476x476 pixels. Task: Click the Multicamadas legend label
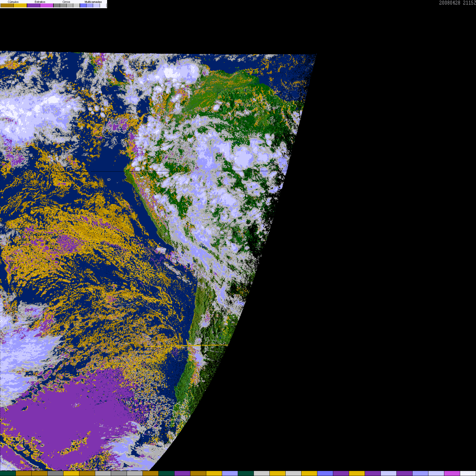[93, 2]
